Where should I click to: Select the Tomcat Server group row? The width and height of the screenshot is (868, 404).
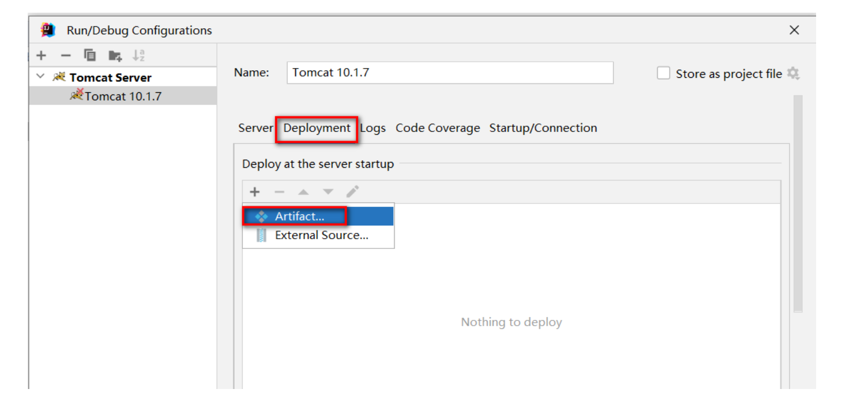[x=123, y=77]
